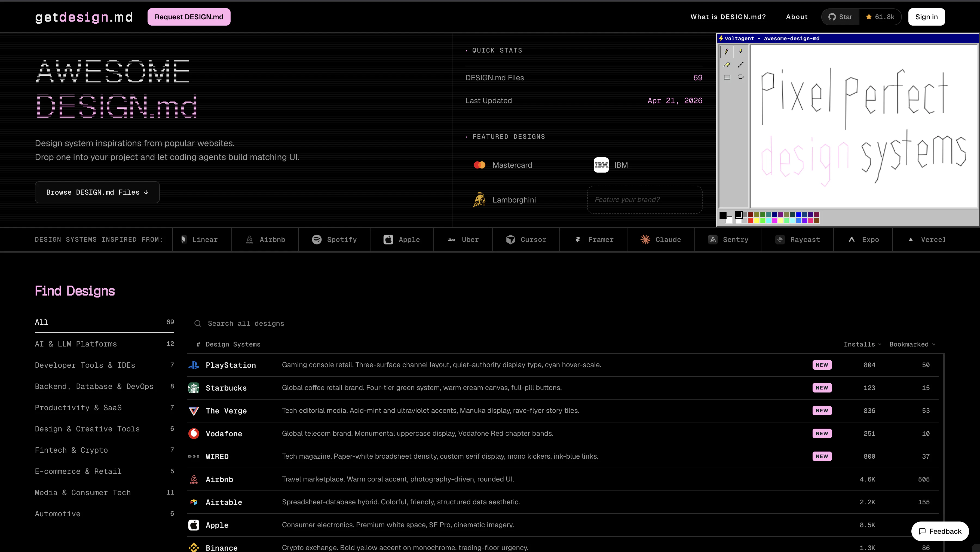
Task: Click the PlayStation logo in the design list
Action: tap(194, 365)
